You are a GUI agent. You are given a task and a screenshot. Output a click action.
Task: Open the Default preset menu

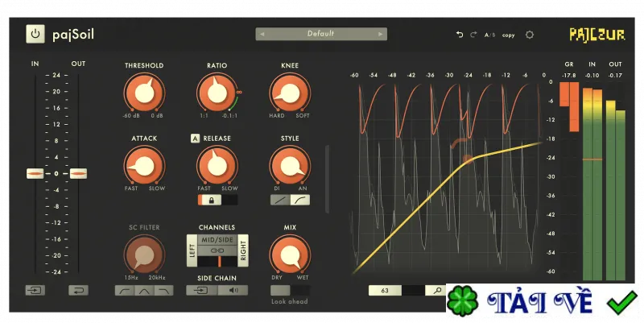320,34
